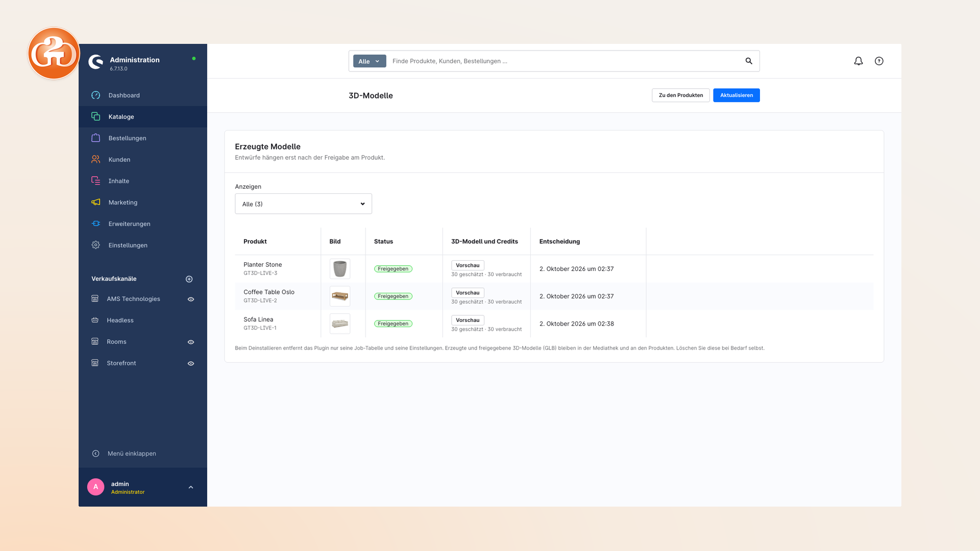Open the help question mark icon
980x551 pixels.
click(879, 61)
